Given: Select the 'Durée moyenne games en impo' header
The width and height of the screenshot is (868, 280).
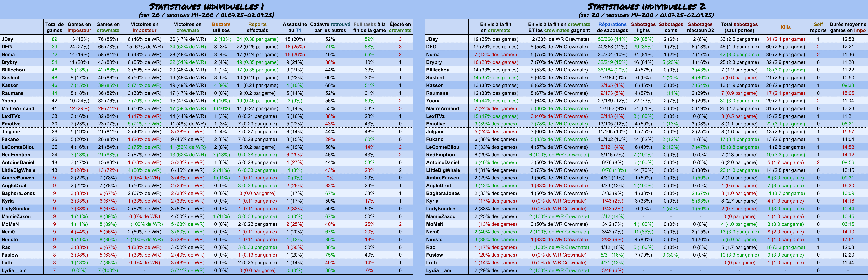Looking at the screenshot, I should (847, 27).
